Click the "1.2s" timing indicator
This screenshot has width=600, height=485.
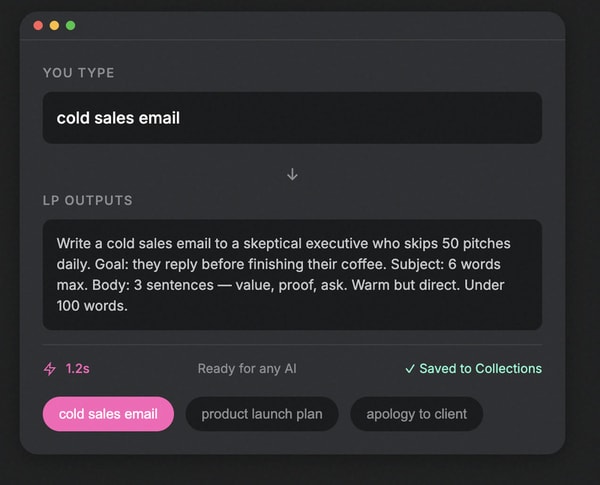point(78,368)
